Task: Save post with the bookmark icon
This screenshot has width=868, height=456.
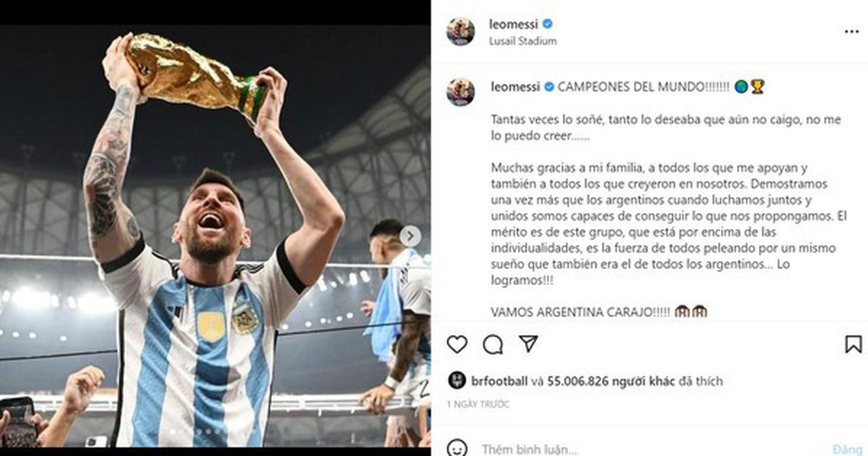Action: 854,345
